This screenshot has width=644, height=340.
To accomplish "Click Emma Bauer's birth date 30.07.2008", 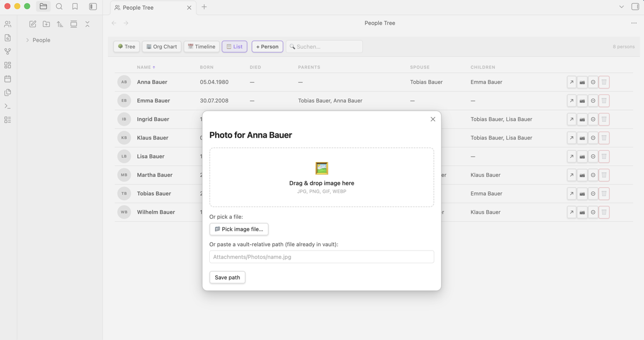I will coord(214,101).
